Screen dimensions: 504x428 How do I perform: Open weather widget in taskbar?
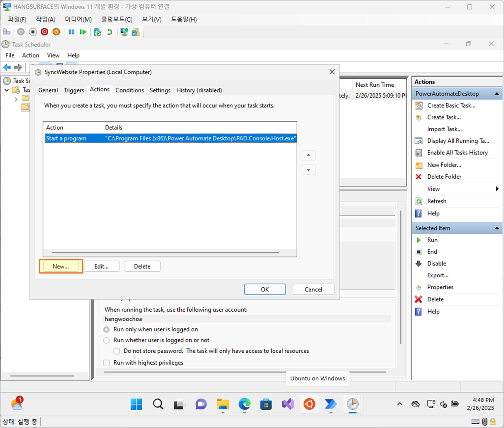coord(17,403)
